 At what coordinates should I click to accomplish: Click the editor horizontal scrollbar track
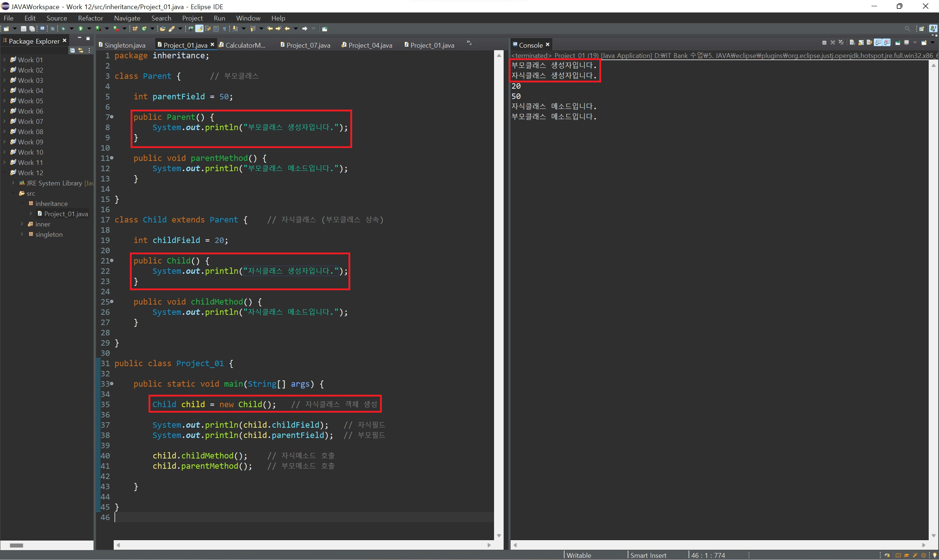click(302, 545)
